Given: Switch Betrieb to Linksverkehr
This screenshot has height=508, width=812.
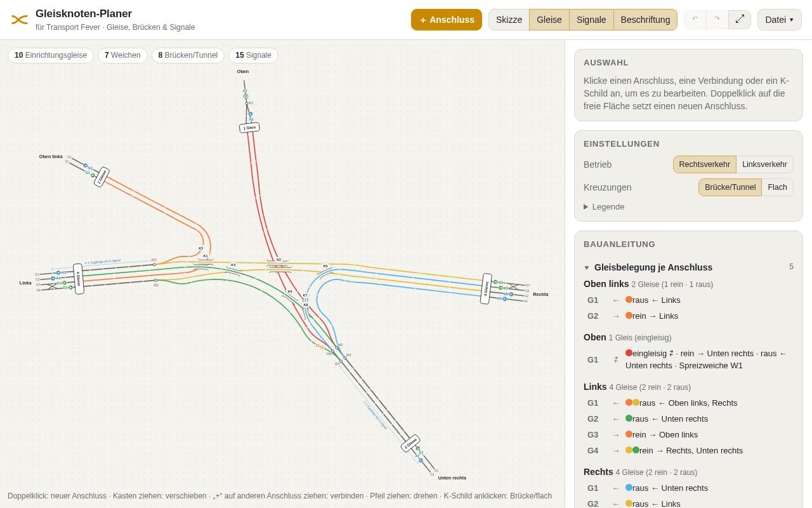Looking at the screenshot, I should pyautogui.click(x=764, y=164).
